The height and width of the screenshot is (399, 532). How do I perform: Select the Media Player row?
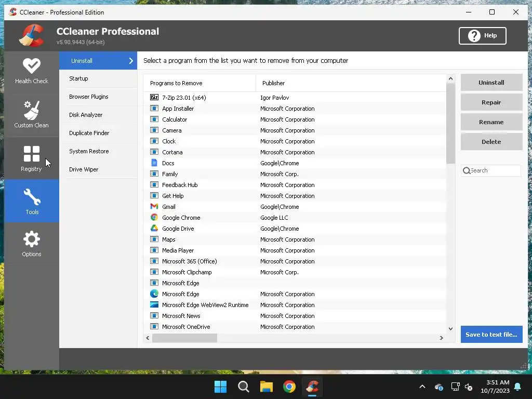(295, 250)
